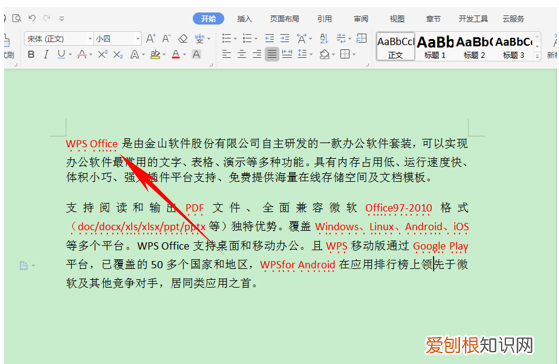Expand highlight color dropdown arrow
This screenshot has height=364, width=559.
click(x=164, y=55)
